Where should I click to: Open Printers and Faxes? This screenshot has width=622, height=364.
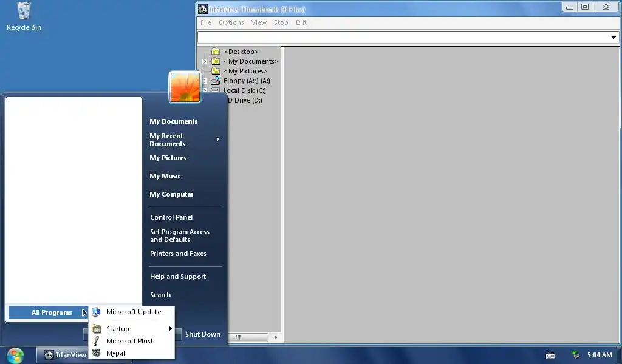(178, 254)
